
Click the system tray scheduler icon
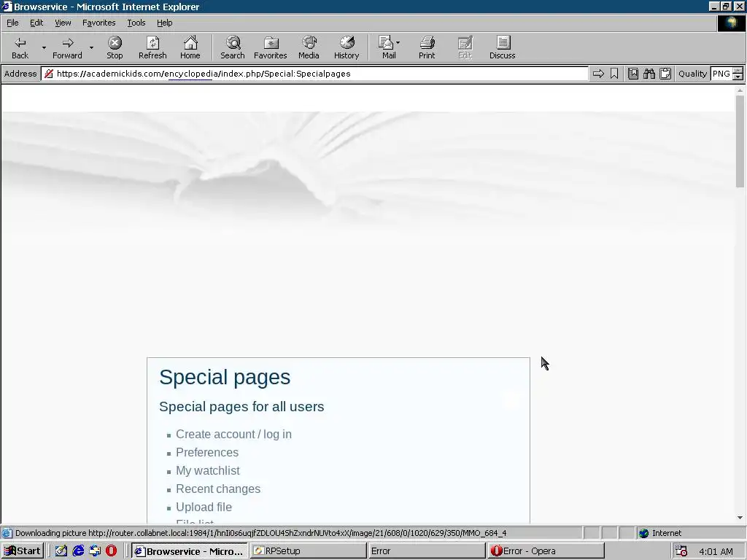pos(681,551)
